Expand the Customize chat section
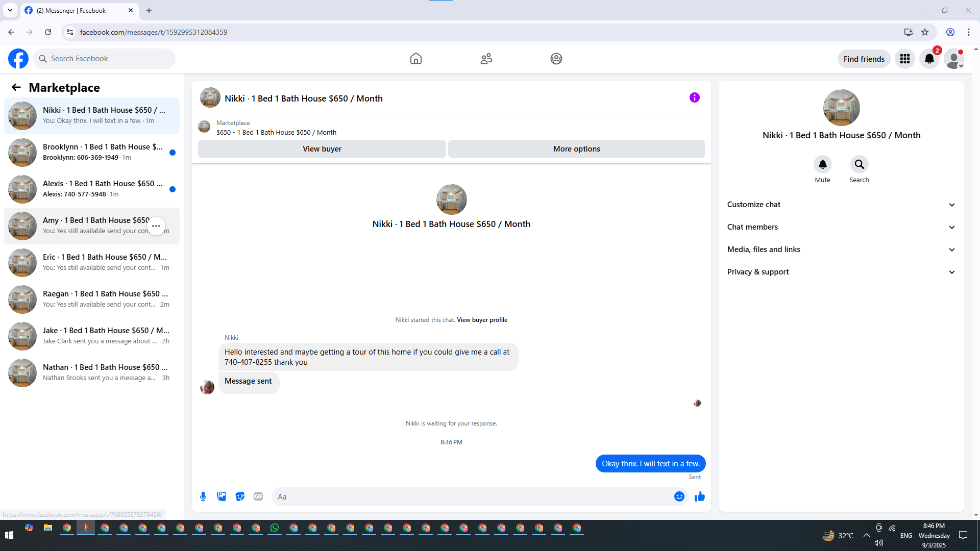 [841, 205]
